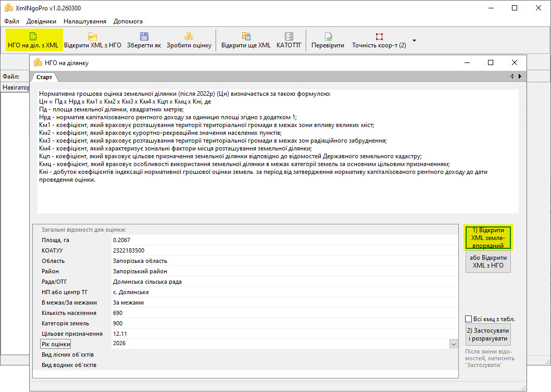Switch to the 'Старт' tab
This screenshot has width=551, height=392.
coord(44,77)
